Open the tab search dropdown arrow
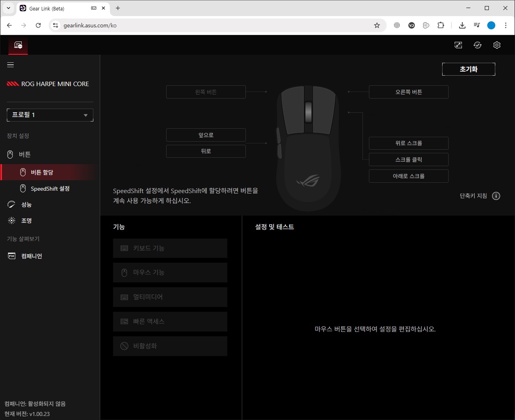515x420 pixels. [x=8, y=8]
